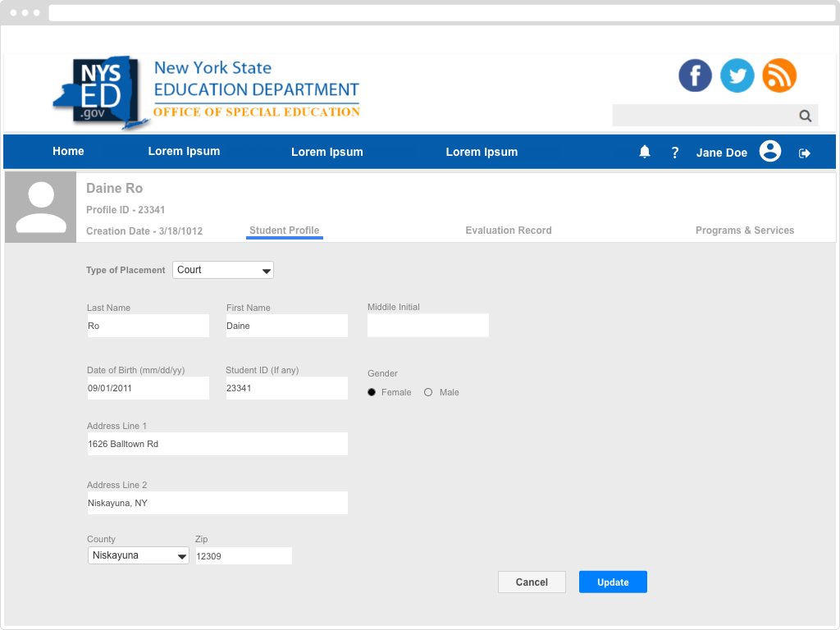Select the Male gender option
This screenshot has width=840, height=630.
click(428, 392)
